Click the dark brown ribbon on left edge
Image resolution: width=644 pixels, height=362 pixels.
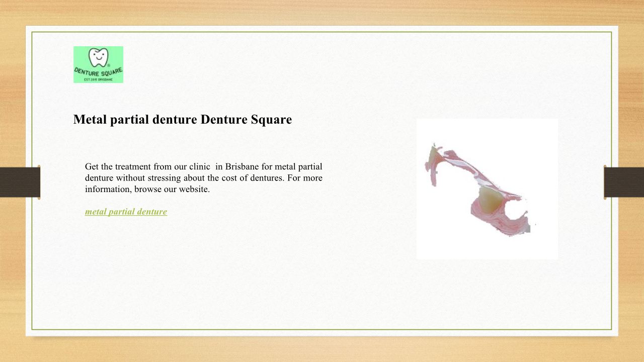tap(20, 182)
